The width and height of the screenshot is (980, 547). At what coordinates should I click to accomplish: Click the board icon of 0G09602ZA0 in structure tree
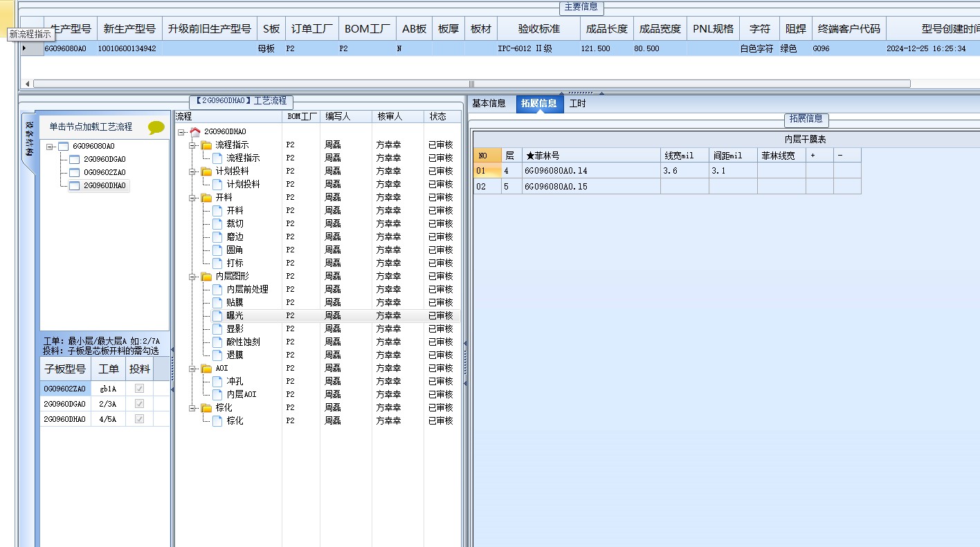pyautogui.click(x=75, y=172)
